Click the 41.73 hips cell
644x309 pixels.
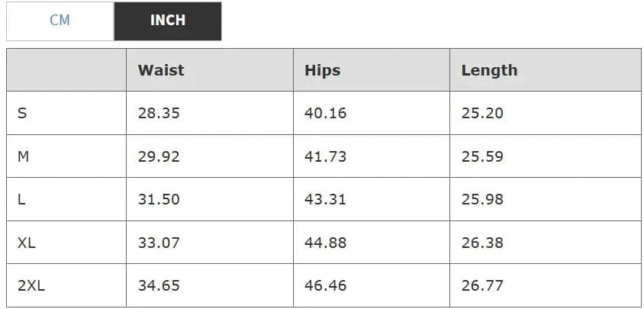[x=325, y=156]
